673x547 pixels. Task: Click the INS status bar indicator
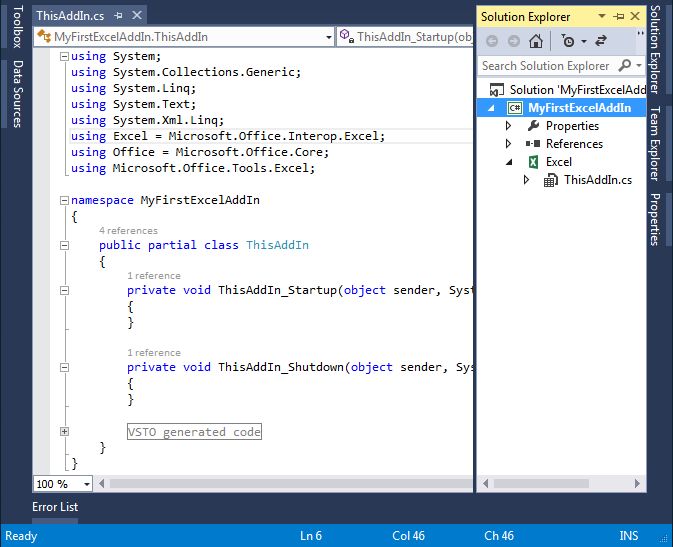coord(628,536)
